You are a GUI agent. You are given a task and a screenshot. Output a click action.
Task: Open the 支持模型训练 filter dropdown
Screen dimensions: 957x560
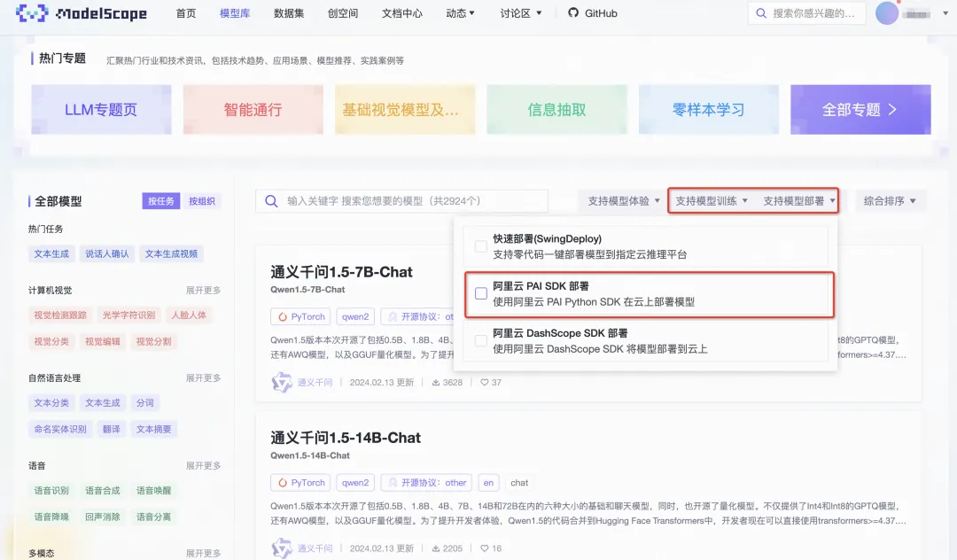[x=711, y=201]
